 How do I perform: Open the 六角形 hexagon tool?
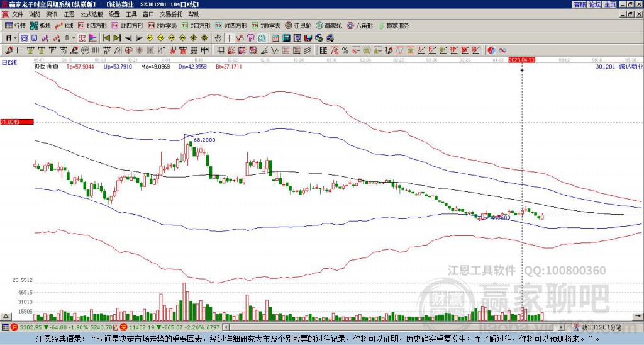coord(360,25)
